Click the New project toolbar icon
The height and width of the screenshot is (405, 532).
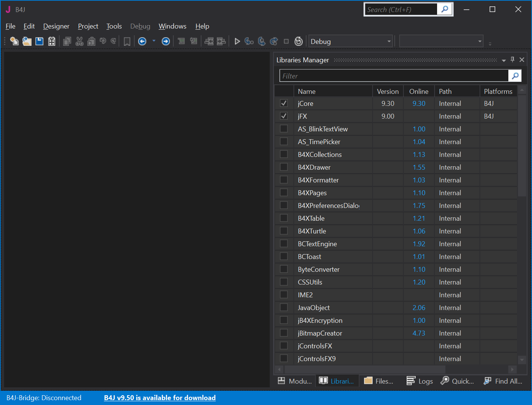point(14,41)
